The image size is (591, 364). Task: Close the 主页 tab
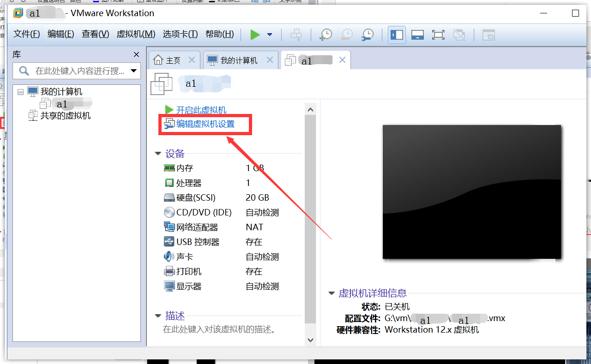pos(192,60)
